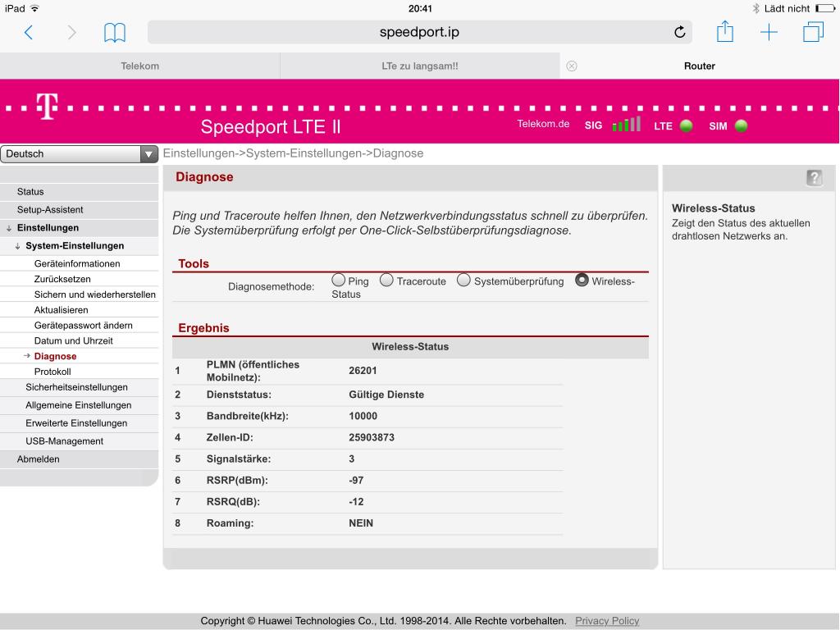Viewport: 840px width, 630px height.
Task: Click the battery icon in status bar
Action: [x=825, y=8]
